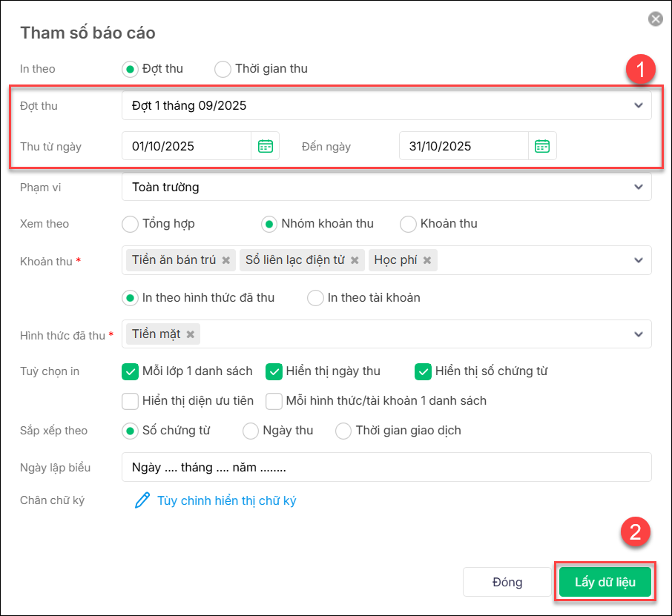The image size is (672, 616).
Task: Open the 'Hình thức đã thu' dropdown
Action: (x=639, y=334)
